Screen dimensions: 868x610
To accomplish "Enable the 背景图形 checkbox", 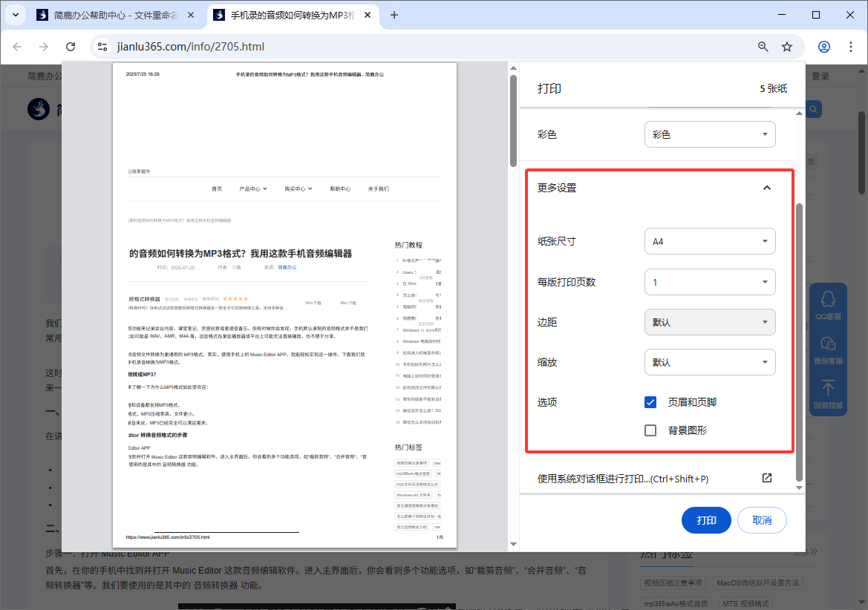I will 650,430.
